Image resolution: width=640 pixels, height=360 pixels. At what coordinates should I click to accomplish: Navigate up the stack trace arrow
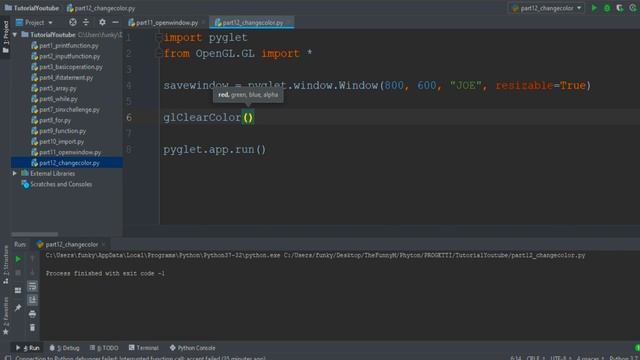coord(32,259)
